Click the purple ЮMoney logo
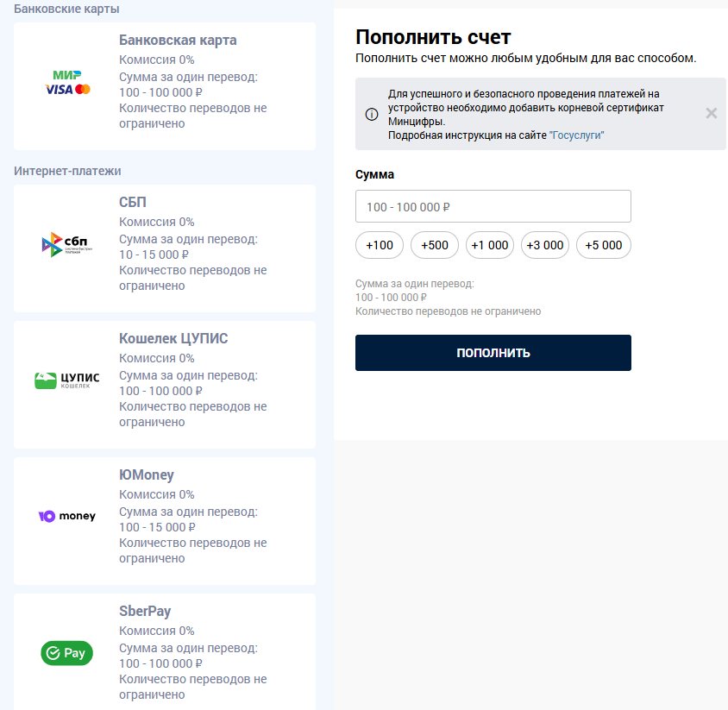The width and height of the screenshot is (728, 710). (x=67, y=516)
